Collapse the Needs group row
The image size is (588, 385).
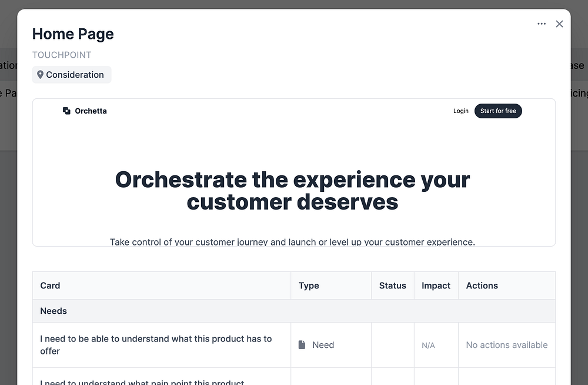click(54, 311)
